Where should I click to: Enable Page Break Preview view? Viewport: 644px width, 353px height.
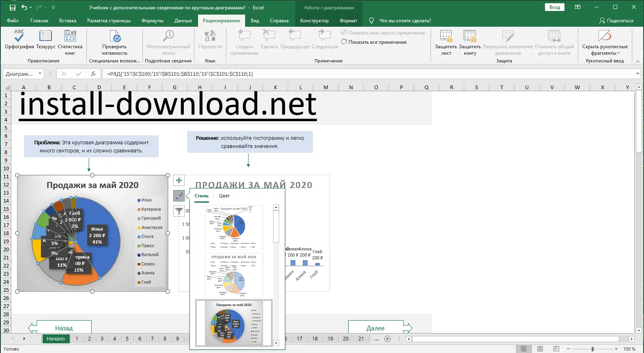556,349
